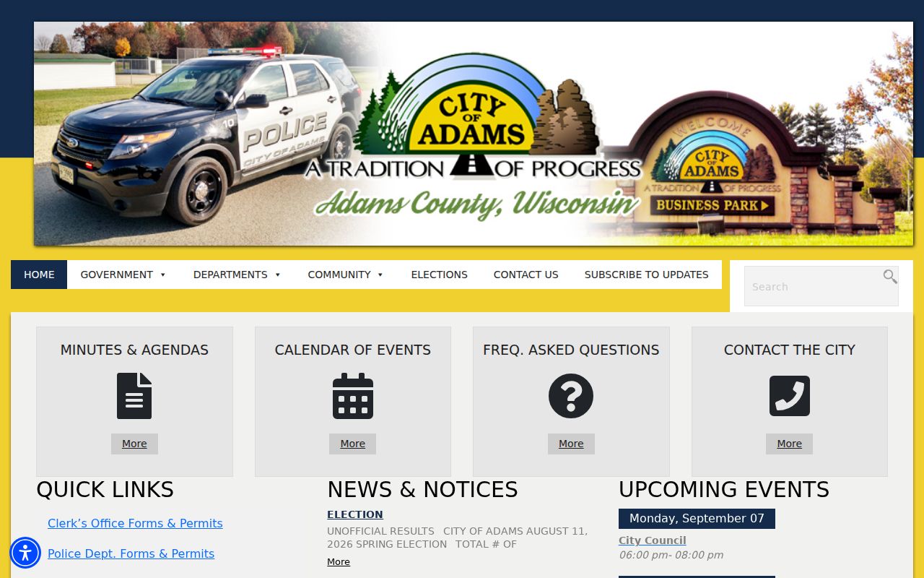This screenshot has width=924, height=578.
Task: Click the Freq. Asked Questions heading
Action: 571,350
